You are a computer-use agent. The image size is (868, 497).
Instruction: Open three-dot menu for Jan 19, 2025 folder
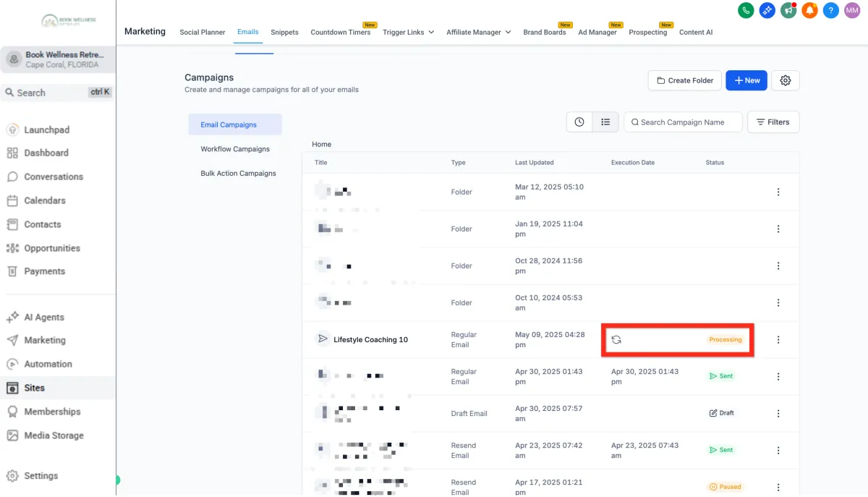point(778,229)
